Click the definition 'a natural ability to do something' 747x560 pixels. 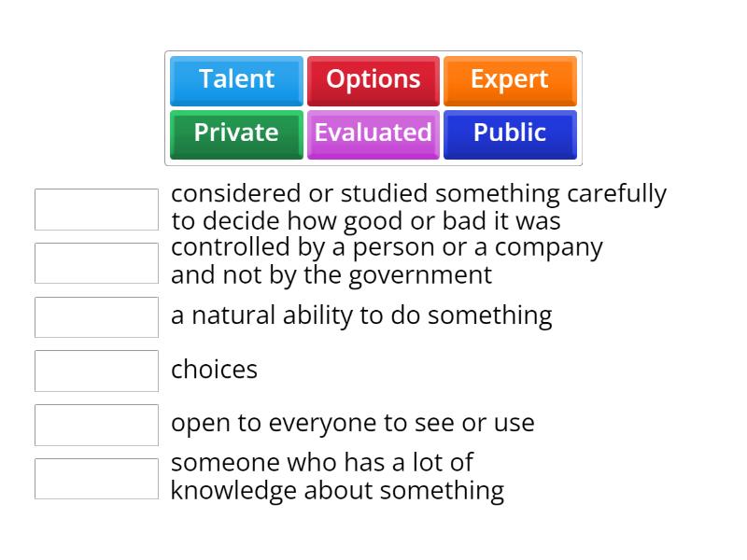point(361,315)
